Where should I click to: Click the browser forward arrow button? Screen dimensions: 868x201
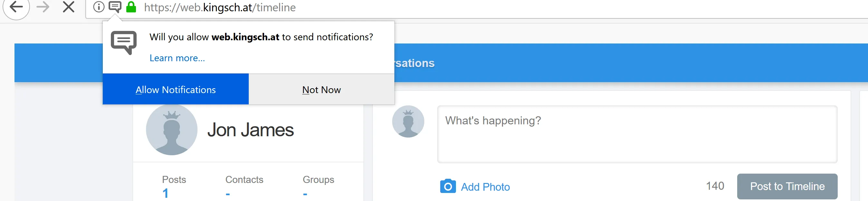(43, 7)
